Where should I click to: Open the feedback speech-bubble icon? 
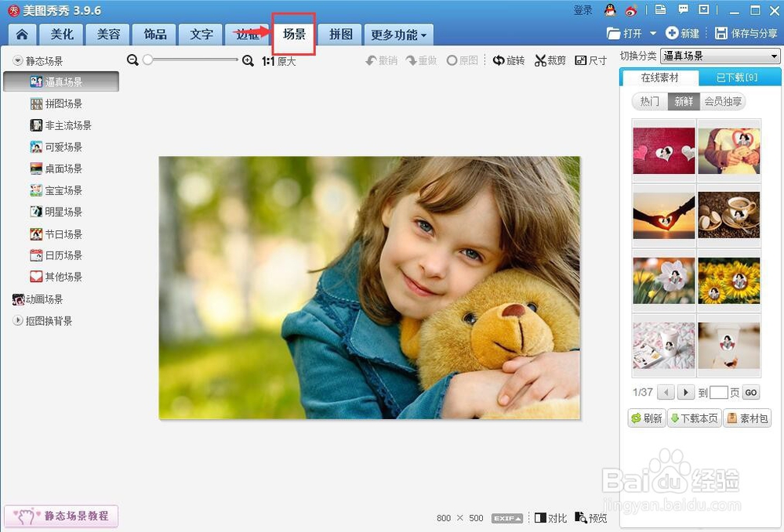683,9
